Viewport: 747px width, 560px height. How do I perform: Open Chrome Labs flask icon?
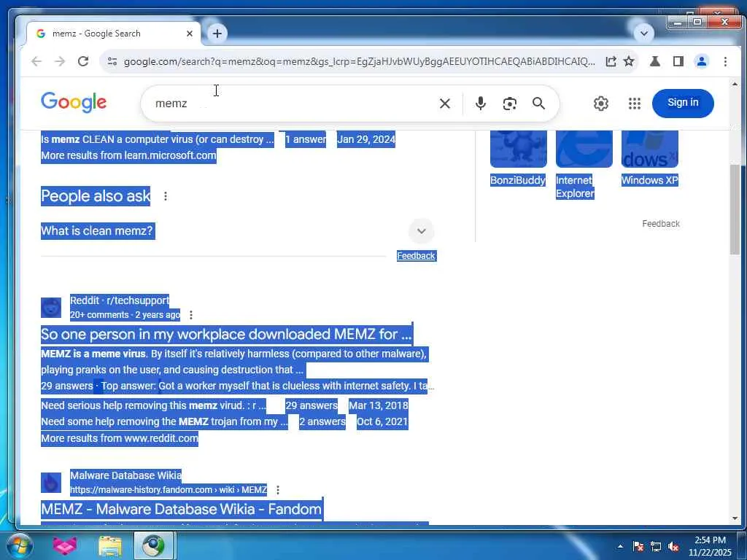pos(655,61)
